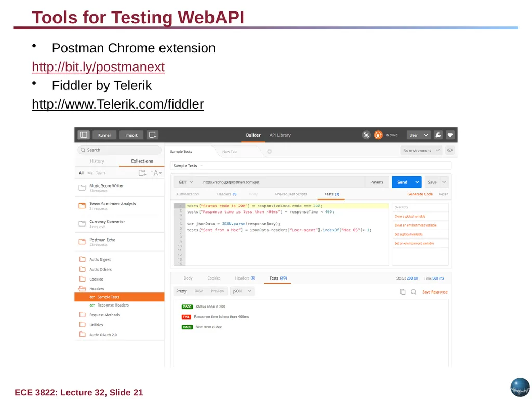Click the Utilities folder icon

[x=82, y=325]
